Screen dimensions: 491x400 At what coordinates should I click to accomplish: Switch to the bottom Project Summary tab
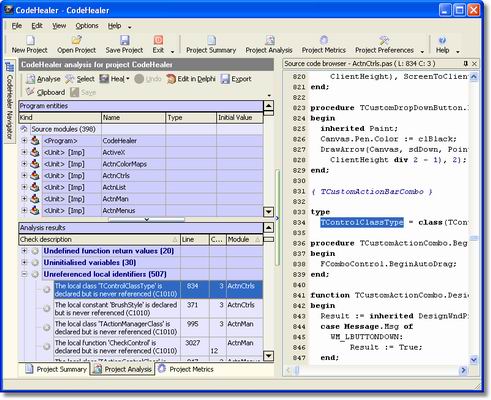pyautogui.click(x=56, y=369)
